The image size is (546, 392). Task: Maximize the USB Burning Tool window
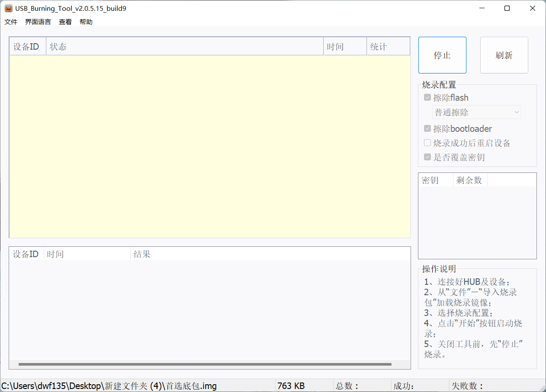pos(507,8)
